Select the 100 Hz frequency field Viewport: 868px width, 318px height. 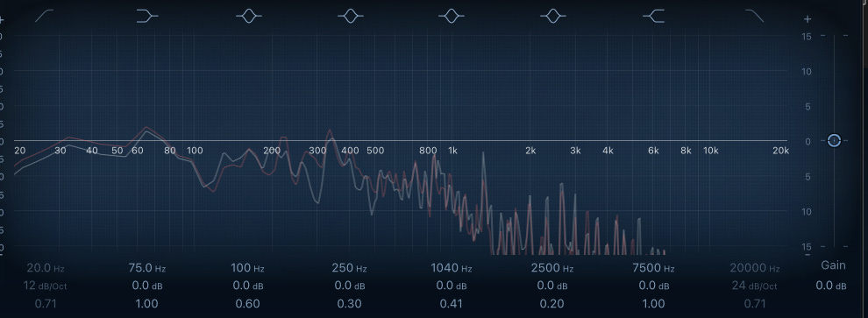(247, 268)
